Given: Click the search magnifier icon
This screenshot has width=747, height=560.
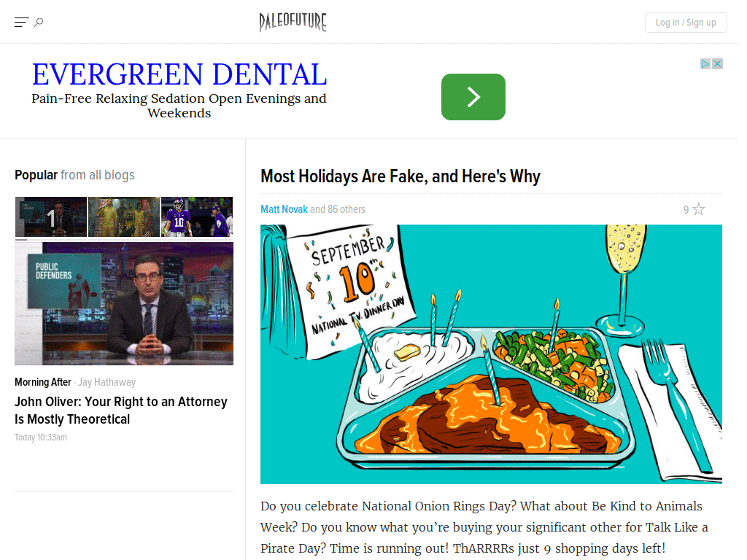Looking at the screenshot, I should tap(38, 23).
